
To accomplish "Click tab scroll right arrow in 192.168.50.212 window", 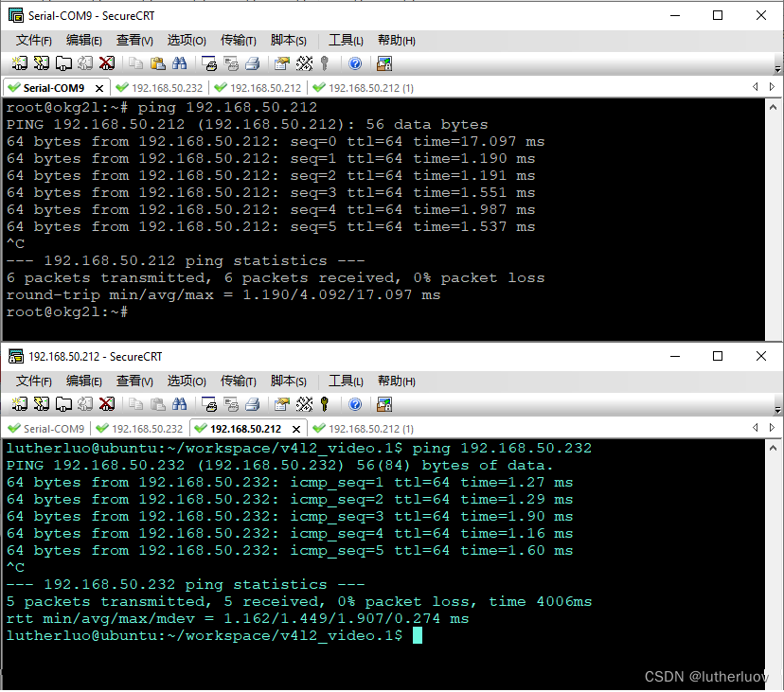I will 772,428.
